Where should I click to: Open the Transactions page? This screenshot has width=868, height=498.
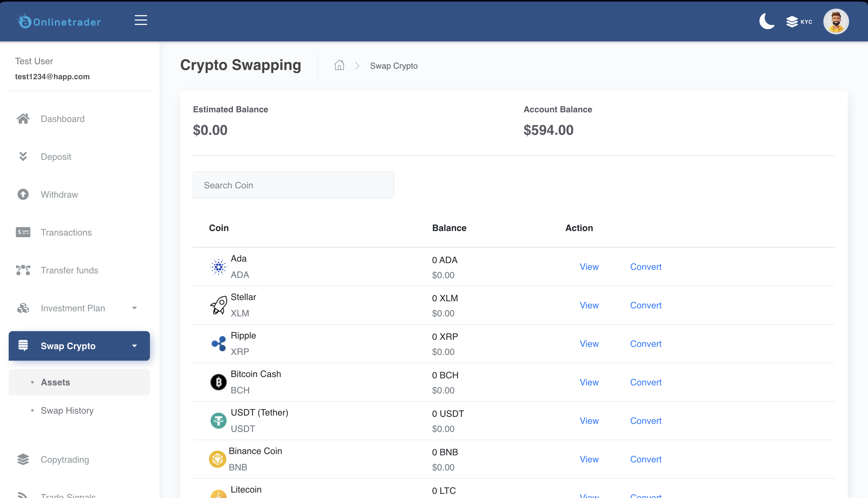tap(66, 232)
